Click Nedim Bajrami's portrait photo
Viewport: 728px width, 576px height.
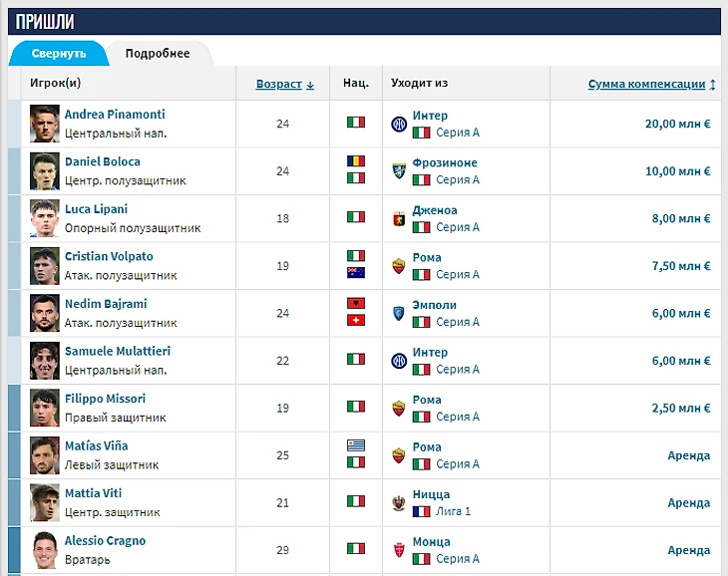(45, 313)
